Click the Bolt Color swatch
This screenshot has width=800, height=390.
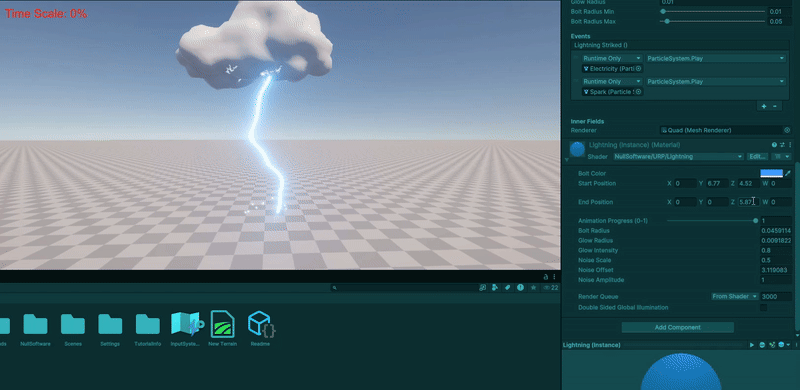(x=771, y=174)
